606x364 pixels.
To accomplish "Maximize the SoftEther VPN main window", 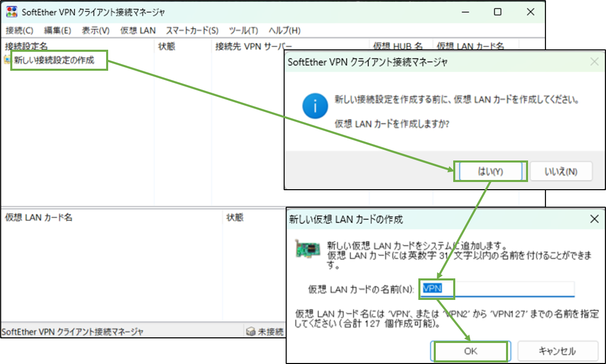I will click(498, 12).
